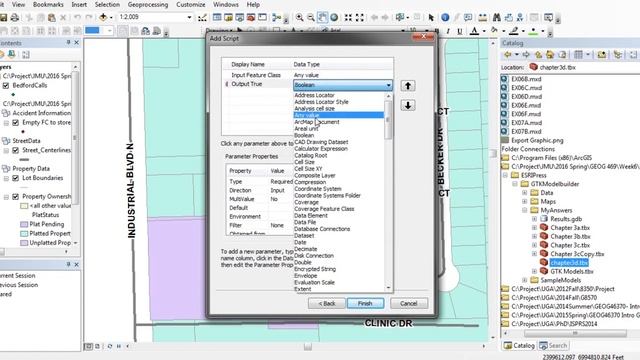
Task: Open the Editor Toolbar icon
Action: pyautogui.click(x=202, y=18)
